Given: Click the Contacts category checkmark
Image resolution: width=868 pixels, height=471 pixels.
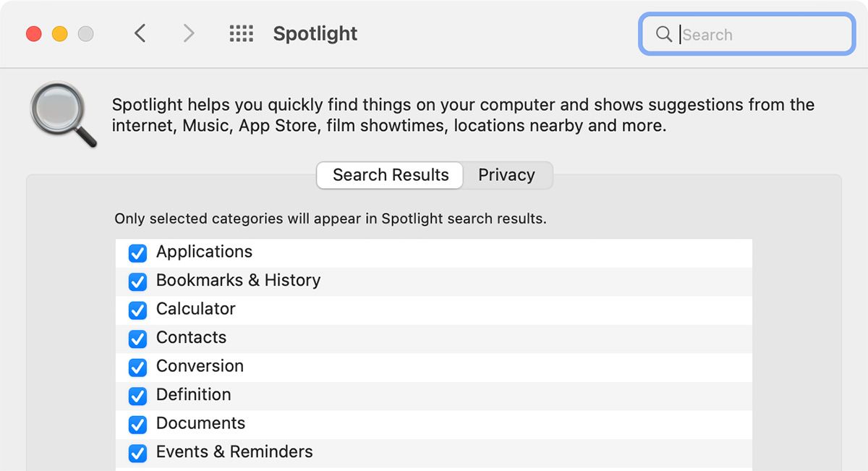Looking at the screenshot, I should click(137, 339).
